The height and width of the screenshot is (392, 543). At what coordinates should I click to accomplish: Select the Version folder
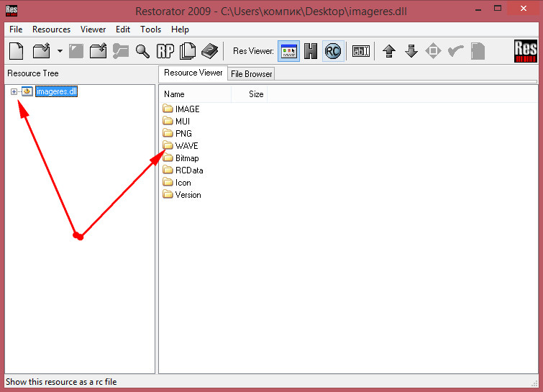coord(188,195)
